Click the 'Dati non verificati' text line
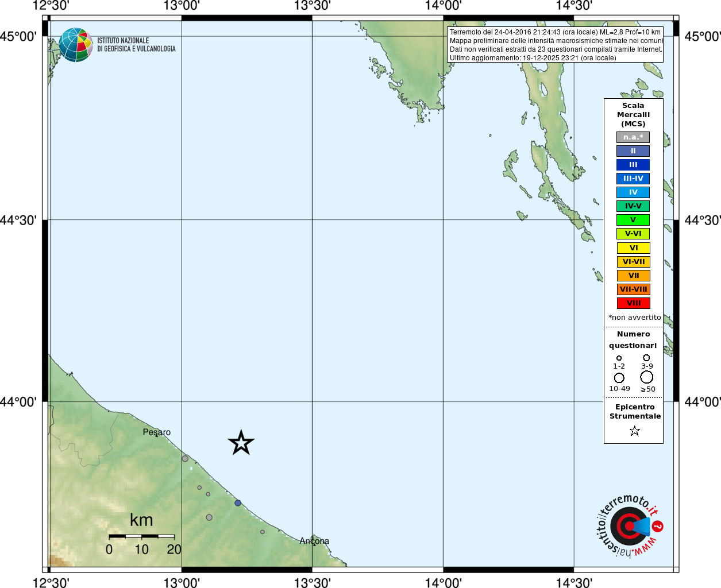 556,49
